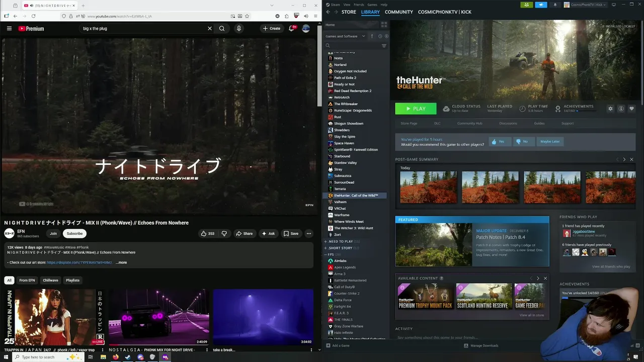Screen dimensions: 644x362
Task: Open game info icon in Steam
Action: 621,109
